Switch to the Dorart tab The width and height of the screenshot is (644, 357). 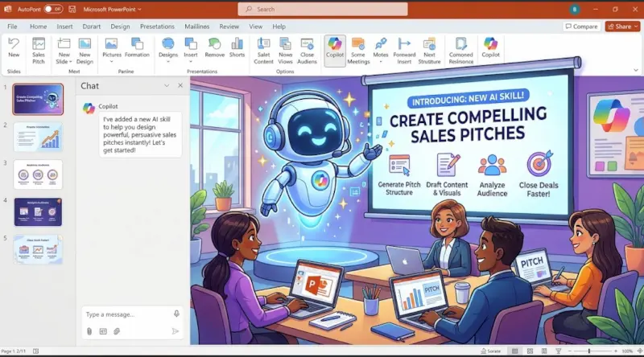click(x=91, y=27)
